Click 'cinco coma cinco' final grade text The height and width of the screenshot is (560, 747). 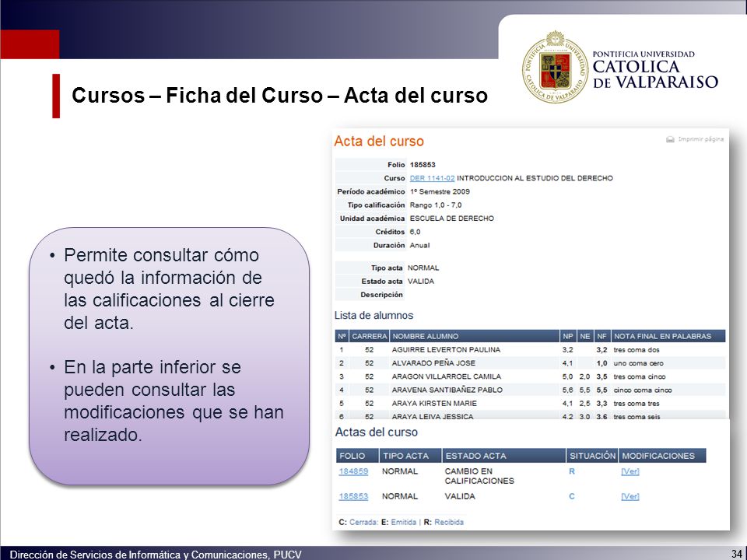click(643, 390)
